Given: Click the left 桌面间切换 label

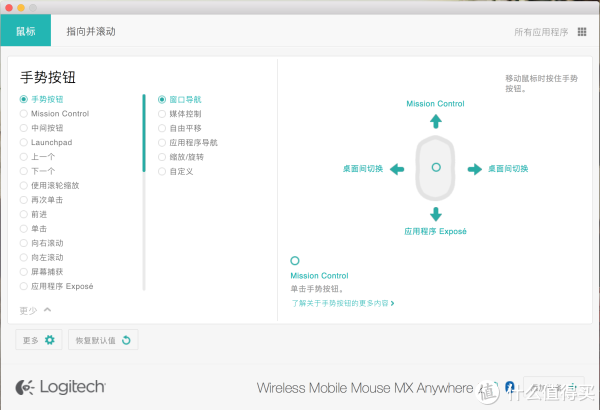Looking at the screenshot, I should (x=363, y=169).
